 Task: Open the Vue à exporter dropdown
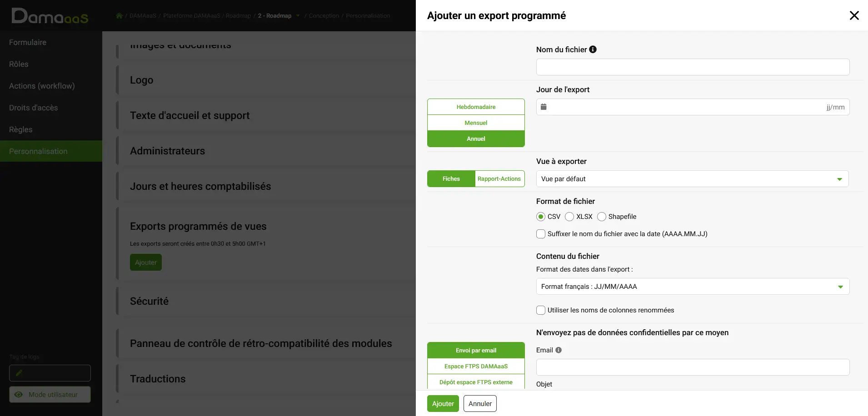pos(692,179)
